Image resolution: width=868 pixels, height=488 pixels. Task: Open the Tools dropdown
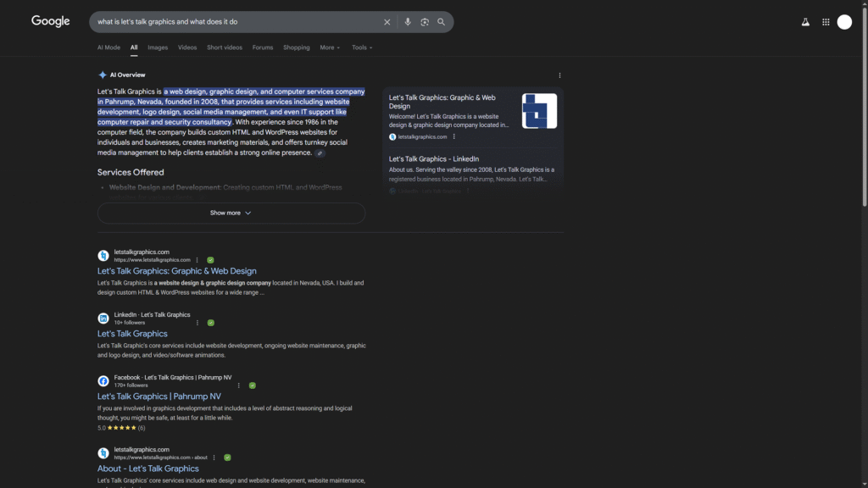(x=362, y=47)
